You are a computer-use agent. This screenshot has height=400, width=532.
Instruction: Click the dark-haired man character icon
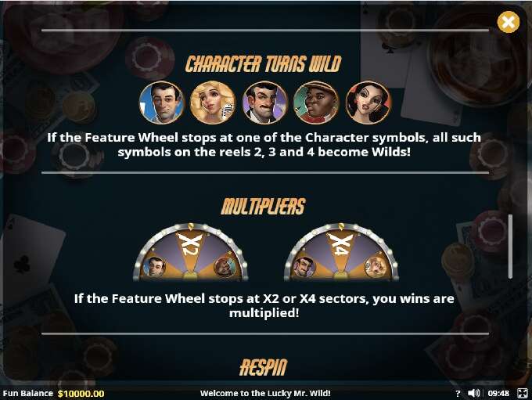(162, 103)
